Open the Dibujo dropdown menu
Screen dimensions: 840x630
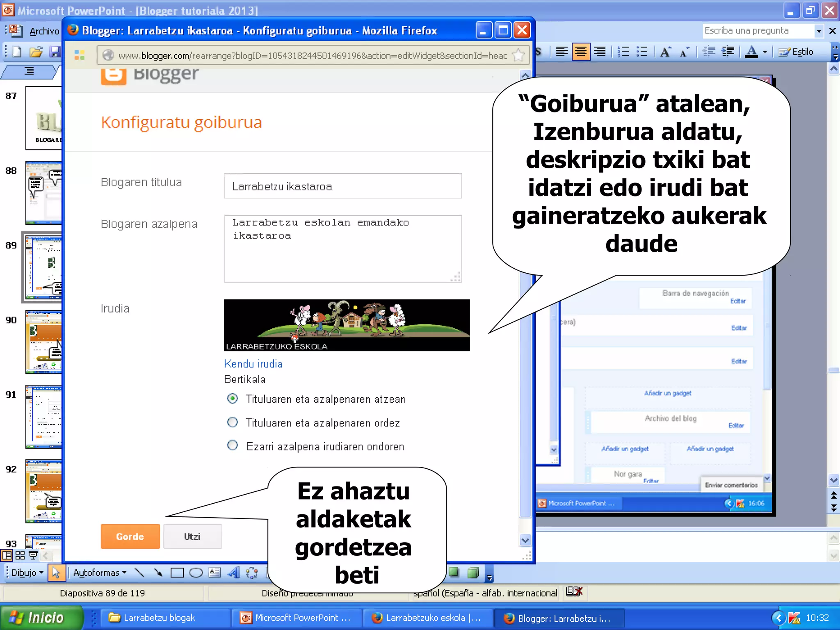pos(27,573)
